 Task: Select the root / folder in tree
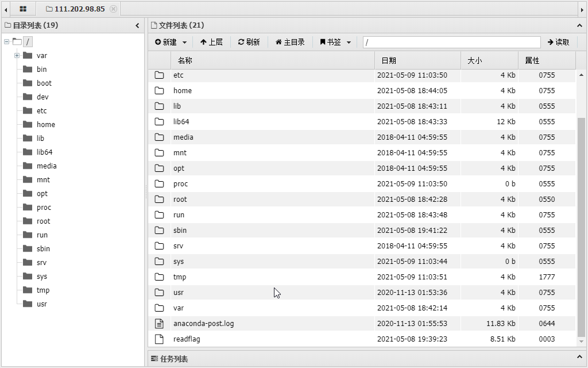coord(28,41)
